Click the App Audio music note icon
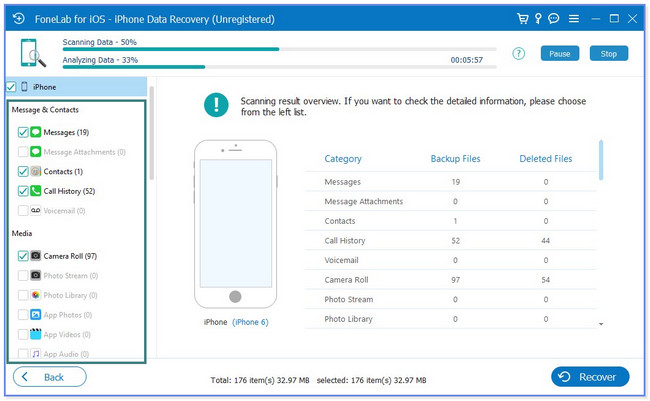 (x=36, y=354)
